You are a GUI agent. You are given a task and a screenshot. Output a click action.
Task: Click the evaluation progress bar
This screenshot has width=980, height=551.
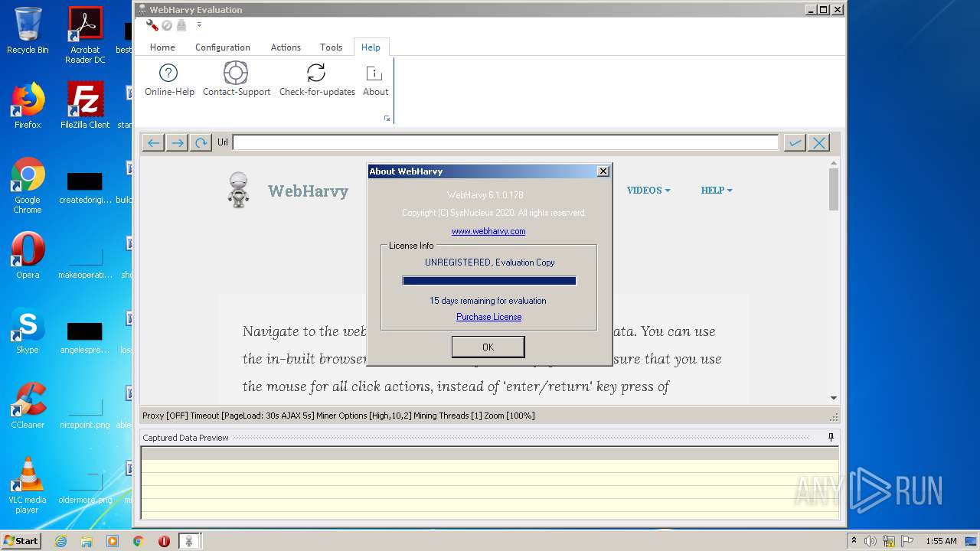(489, 281)
